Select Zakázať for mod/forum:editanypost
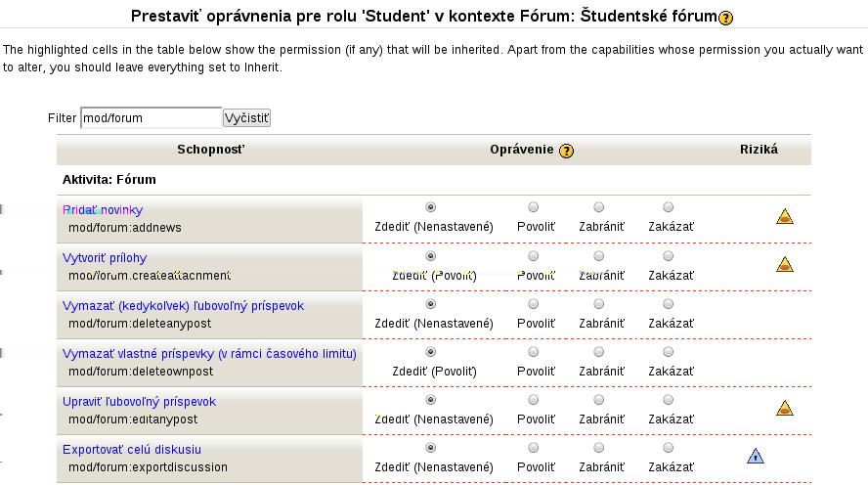This screenshot has height=485, width=868. point(669,400)
